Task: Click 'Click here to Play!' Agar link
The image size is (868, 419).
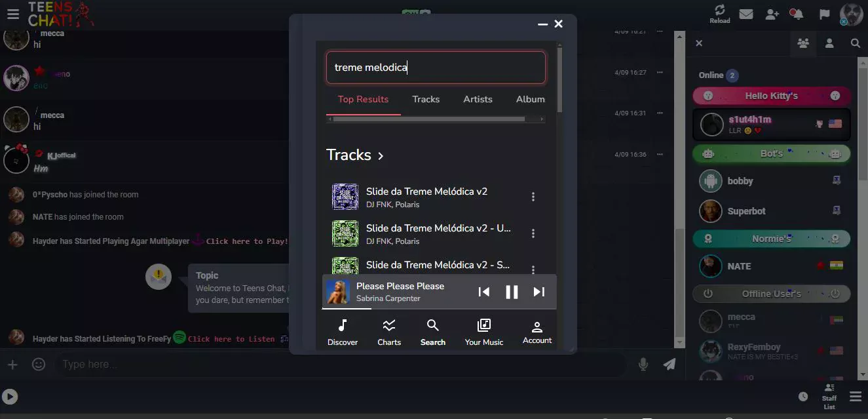Action: coord(247,241)
